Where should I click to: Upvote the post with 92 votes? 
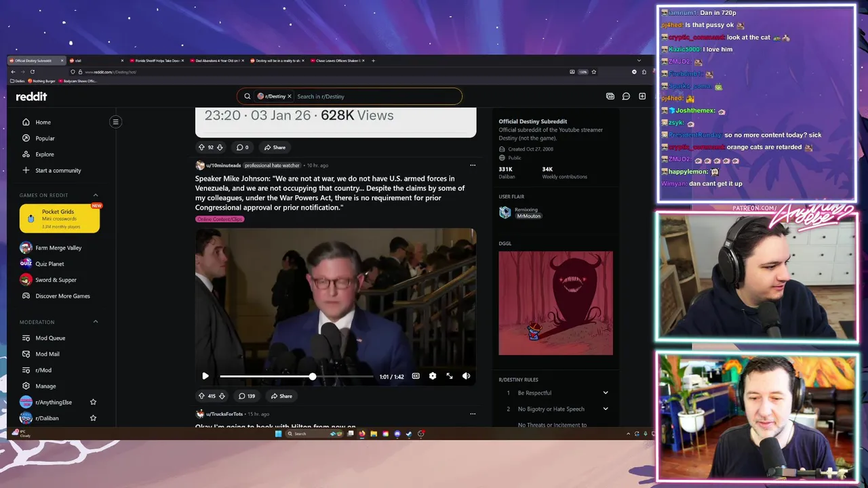pos(201,147)
